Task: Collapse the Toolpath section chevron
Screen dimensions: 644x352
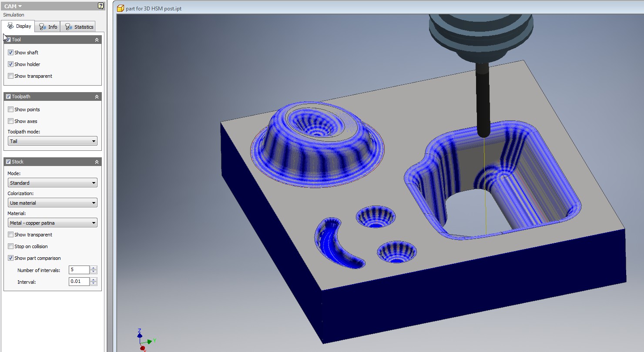Action: 97,96
